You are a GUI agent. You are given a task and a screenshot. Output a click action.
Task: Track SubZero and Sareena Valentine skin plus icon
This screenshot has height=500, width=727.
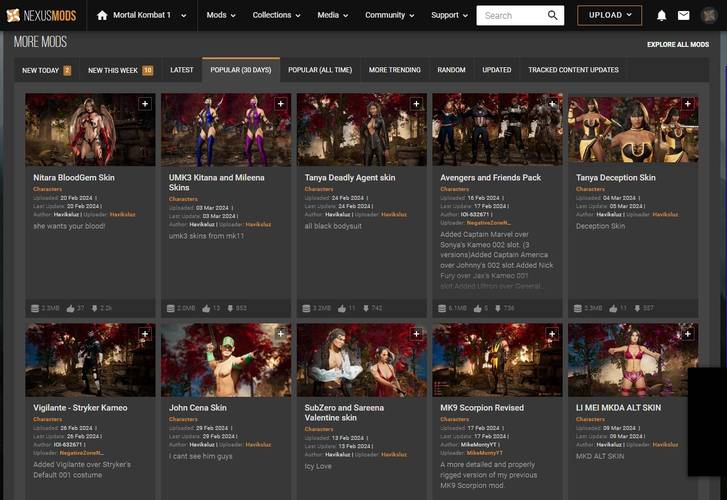416,334
